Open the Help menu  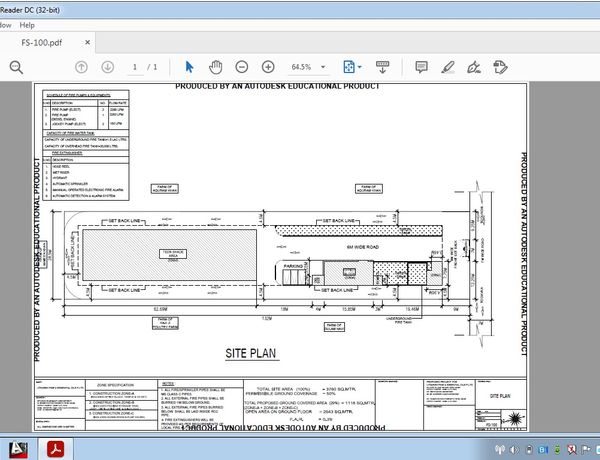pyautogui.click(x=26, y=24)
